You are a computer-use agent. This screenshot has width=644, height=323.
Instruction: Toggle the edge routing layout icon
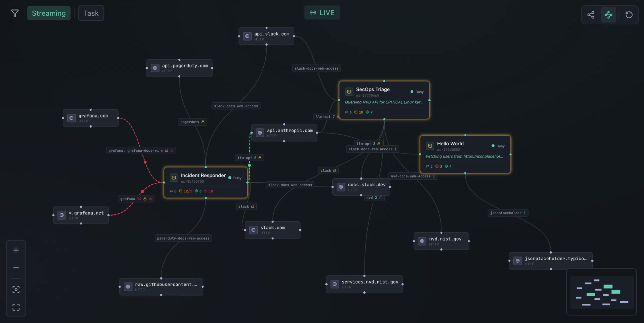[608, 15]
